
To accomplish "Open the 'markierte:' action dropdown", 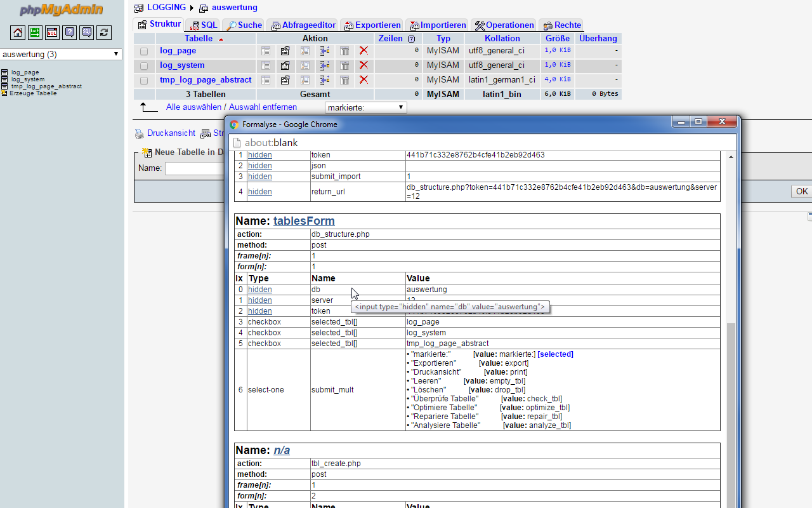I will click(366, 107).
